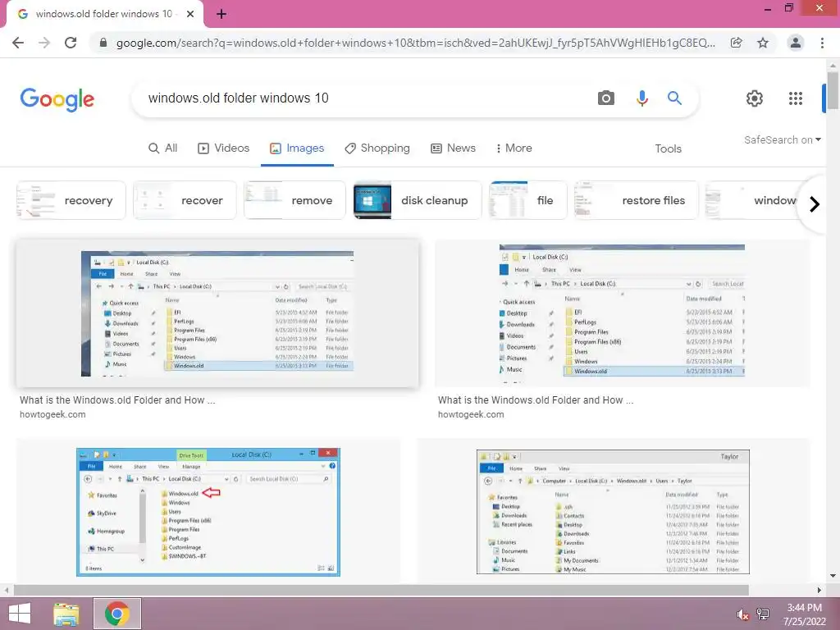Open Taylor user folder image result

point(613,512)
